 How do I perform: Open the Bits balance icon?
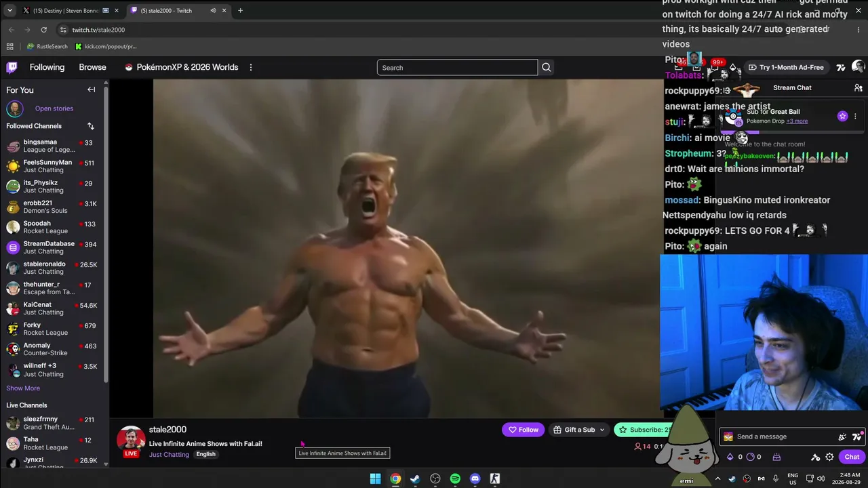pyautogui.click(x=730, y=457)
